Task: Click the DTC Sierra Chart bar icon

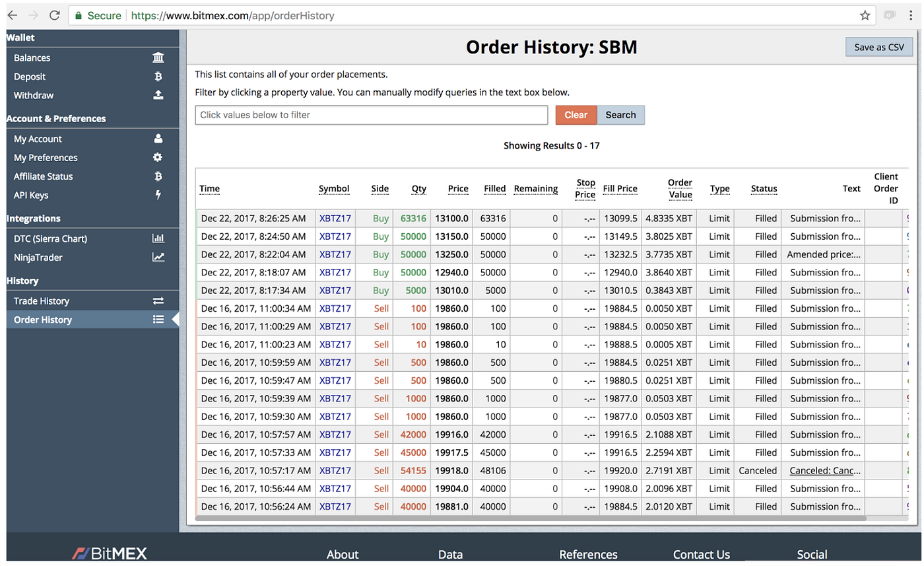Action: [158, 238]
